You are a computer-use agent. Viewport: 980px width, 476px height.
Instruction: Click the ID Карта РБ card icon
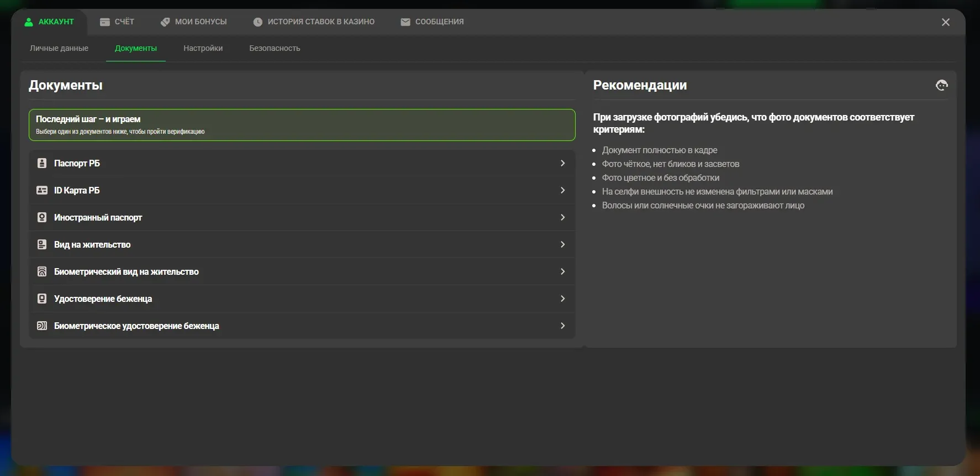tap(42, 190)
